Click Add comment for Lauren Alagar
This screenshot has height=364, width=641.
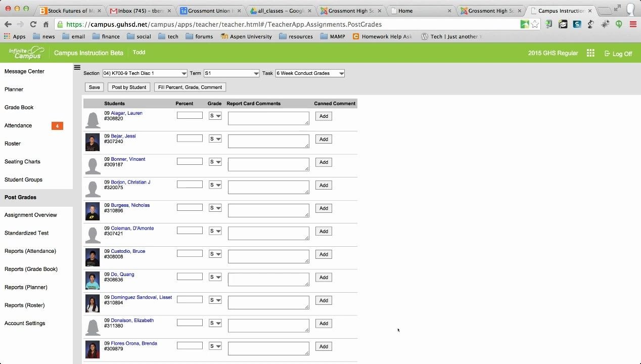324,116
